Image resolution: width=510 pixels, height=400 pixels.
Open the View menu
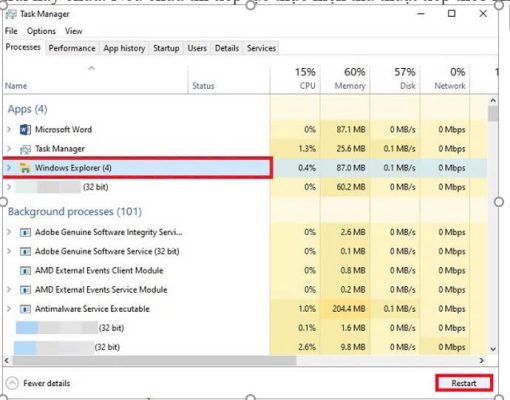(x=74, y=31)
